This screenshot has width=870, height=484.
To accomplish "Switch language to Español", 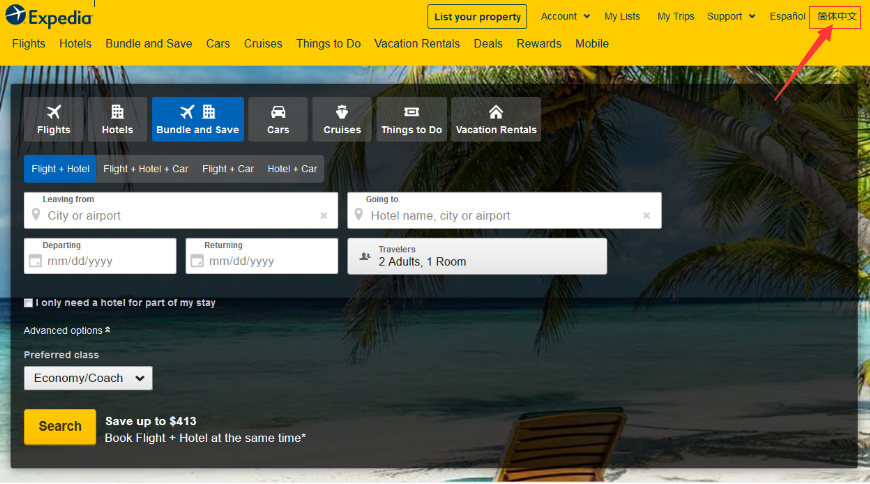I will (787, 17).
